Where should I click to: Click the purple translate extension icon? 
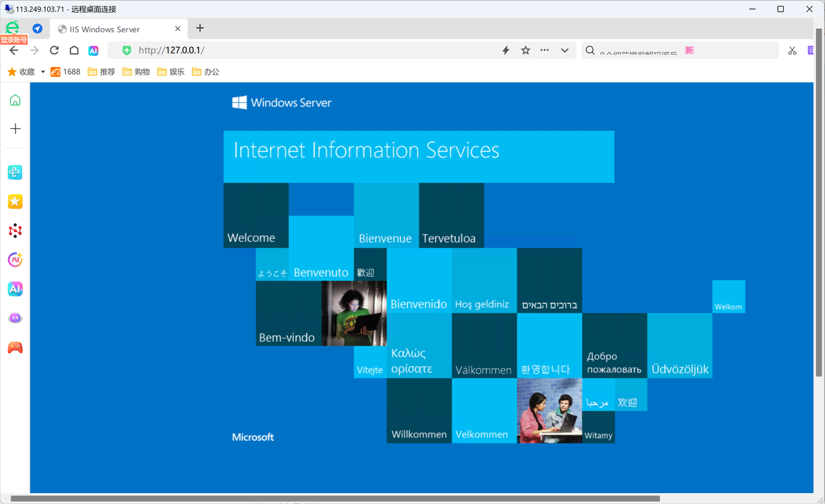click(x=811, y=50)
